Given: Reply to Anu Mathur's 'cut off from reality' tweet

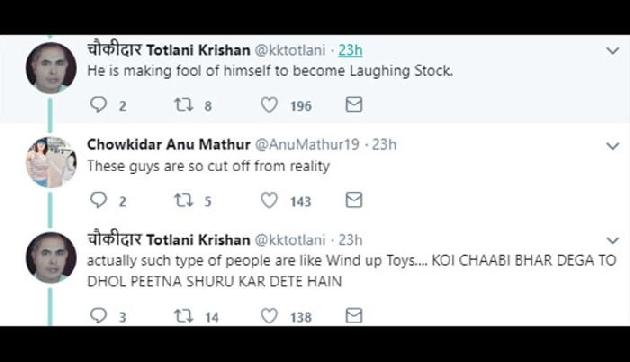Looking at the screenshot, I should pos(98,200).
